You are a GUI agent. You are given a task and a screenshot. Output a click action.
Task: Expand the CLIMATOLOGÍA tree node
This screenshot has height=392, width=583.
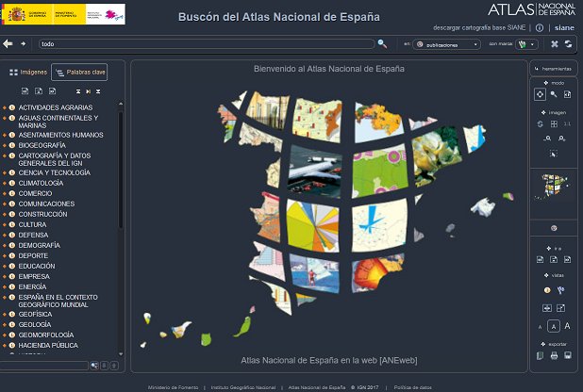(5, 183)
